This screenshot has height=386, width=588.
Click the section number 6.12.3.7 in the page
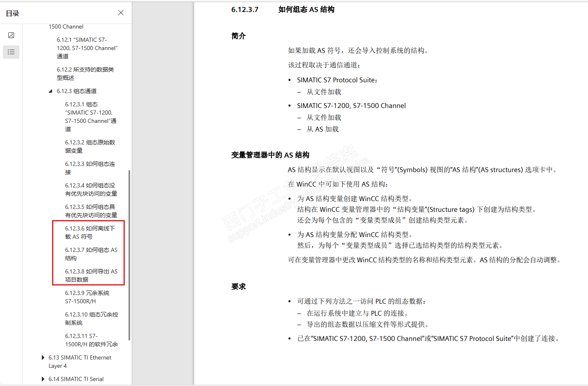pyautogui.click(x=245, y=10)
